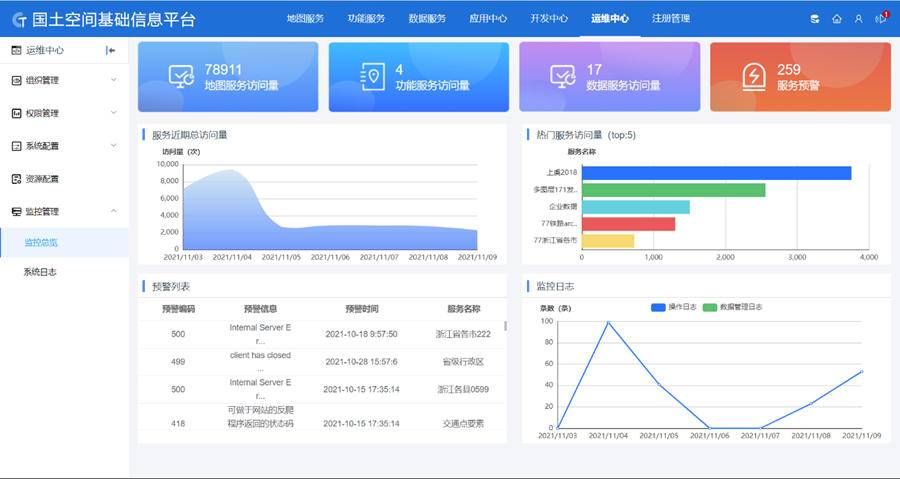Switch to the 地图服务 top tab
The image size is (900, 479).
click(304, 19)
